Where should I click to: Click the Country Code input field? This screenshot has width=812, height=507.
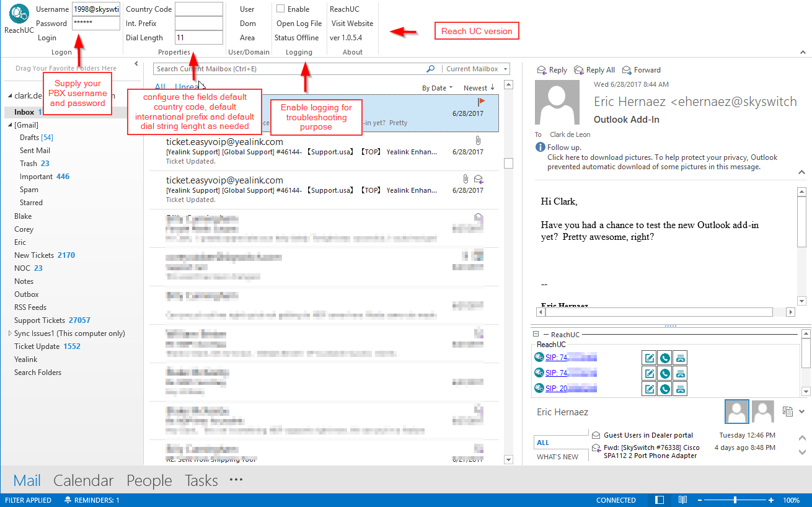(x=198, y=9)
